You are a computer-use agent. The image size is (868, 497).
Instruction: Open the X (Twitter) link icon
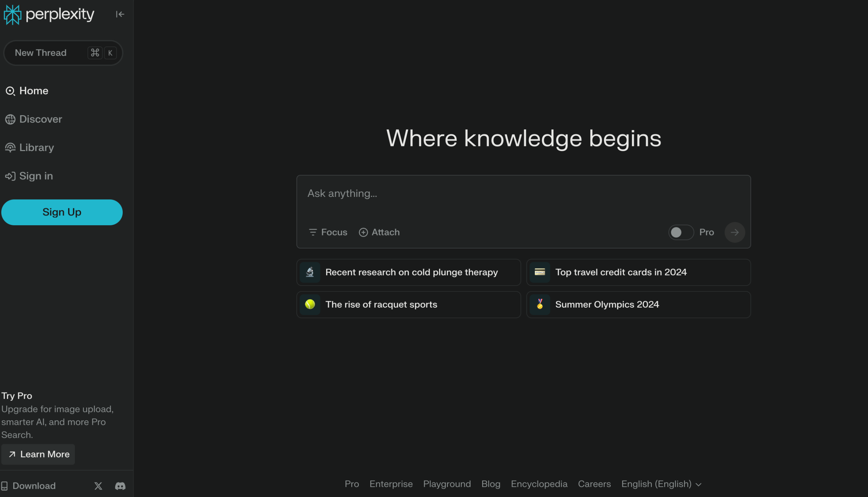point(98,486)
